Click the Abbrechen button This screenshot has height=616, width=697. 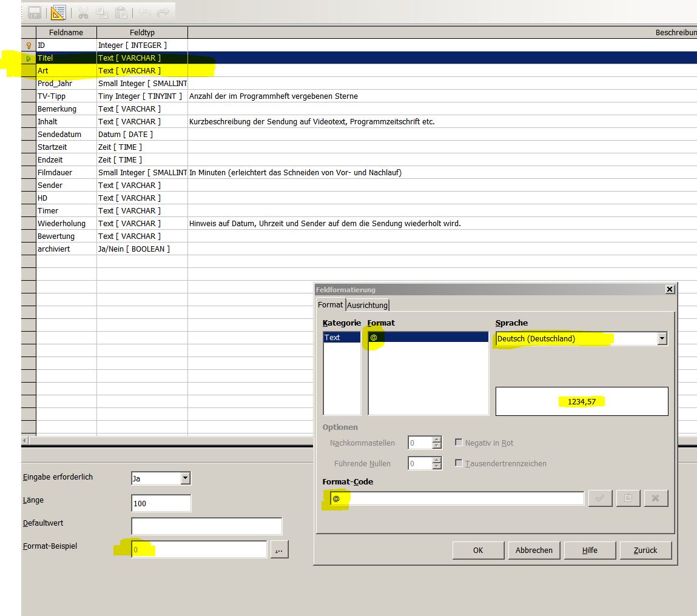(x=534, y=551)
